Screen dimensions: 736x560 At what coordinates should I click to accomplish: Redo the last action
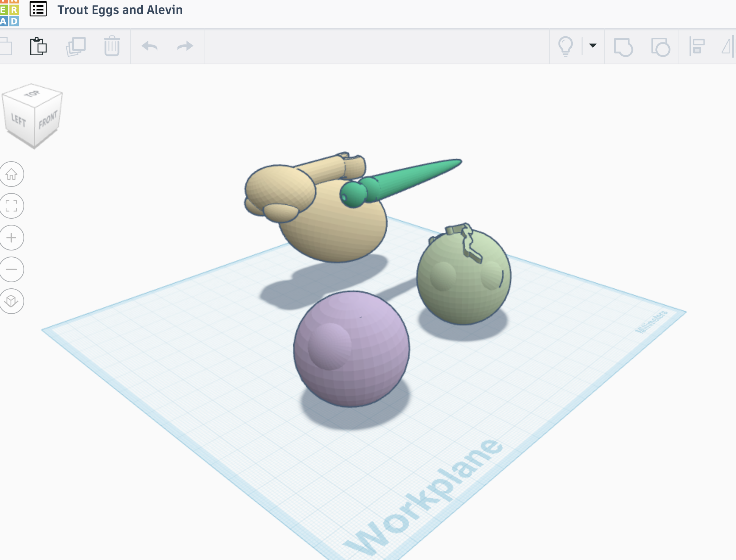coord(185,47)
